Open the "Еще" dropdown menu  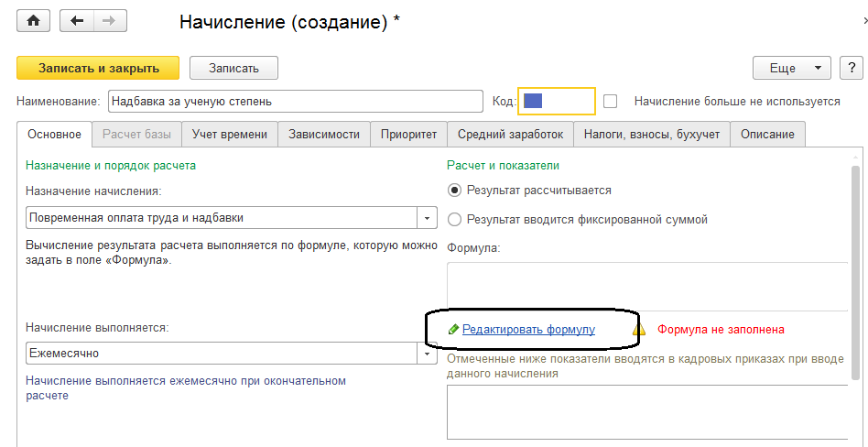click(x=791, y=68)
